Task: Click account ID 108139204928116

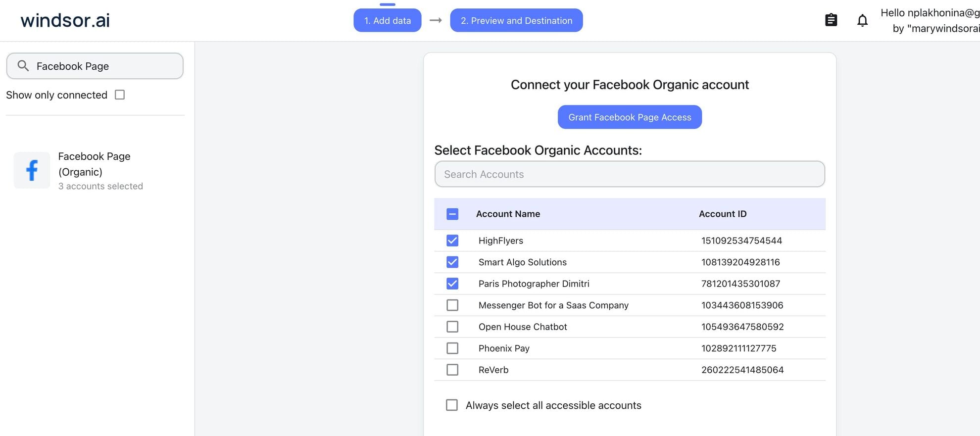Action: coord(740,262)
